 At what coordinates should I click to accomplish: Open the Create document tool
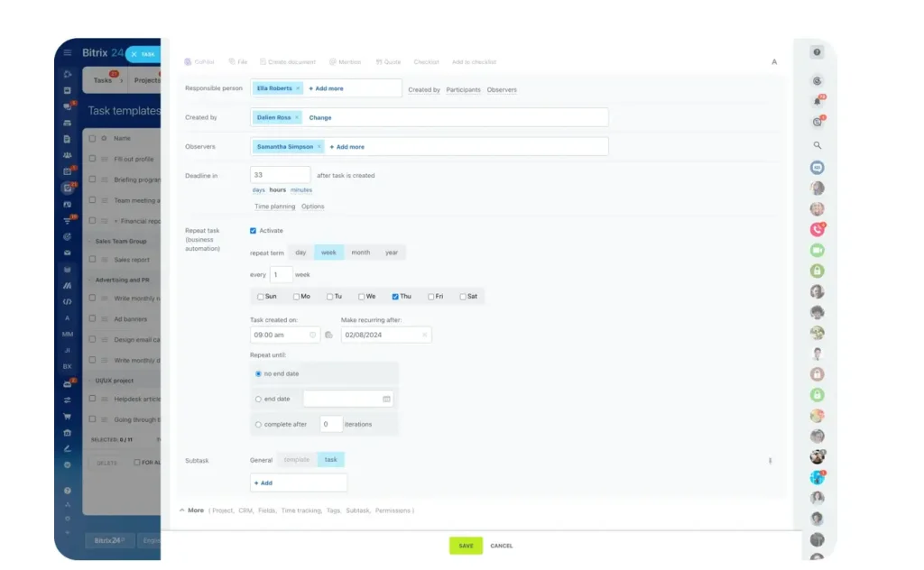(x=289, y=61)
